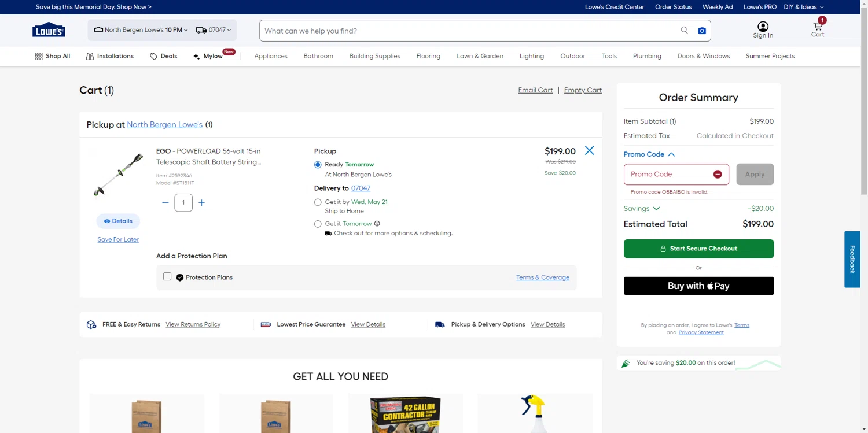Go to Appliances category
Image resolution: width=868 pixels, height=433 pixels.
pos(271,56)
